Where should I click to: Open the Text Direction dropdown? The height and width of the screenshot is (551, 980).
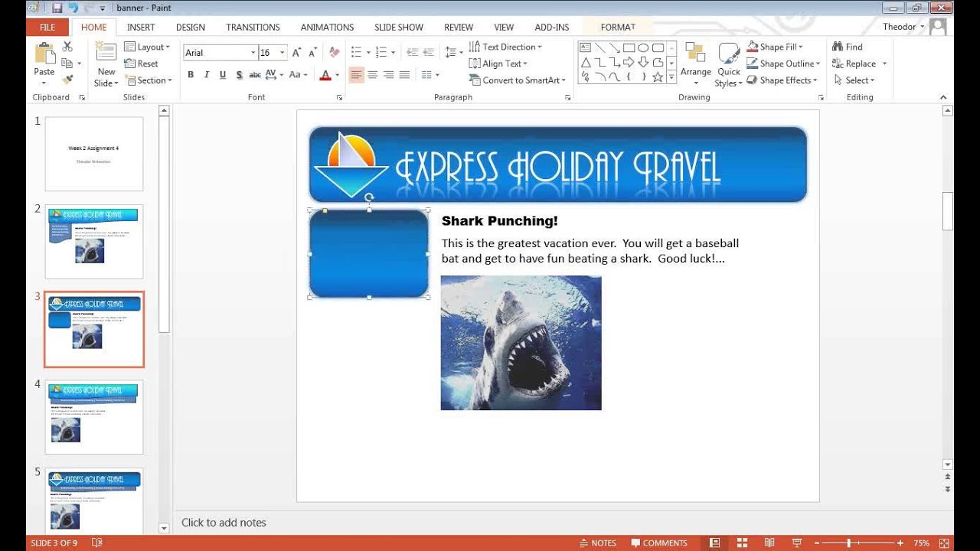click(505, 47)
